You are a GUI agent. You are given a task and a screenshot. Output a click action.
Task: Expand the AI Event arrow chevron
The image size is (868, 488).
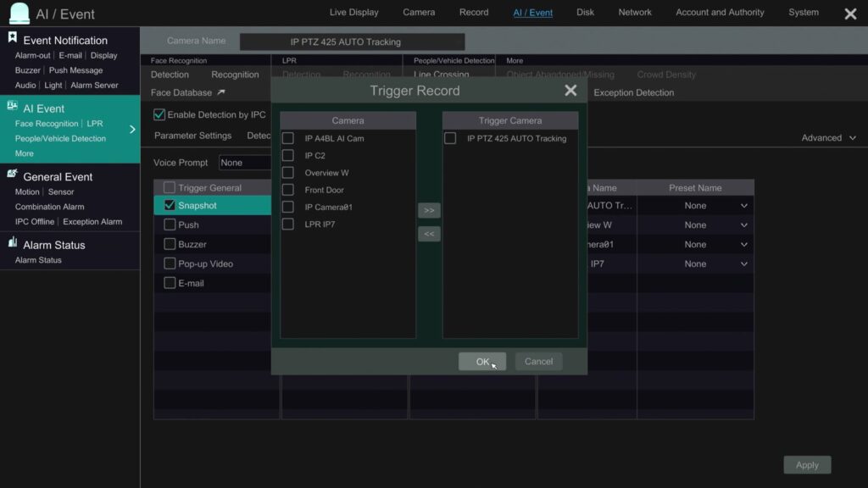pos(132,129)
